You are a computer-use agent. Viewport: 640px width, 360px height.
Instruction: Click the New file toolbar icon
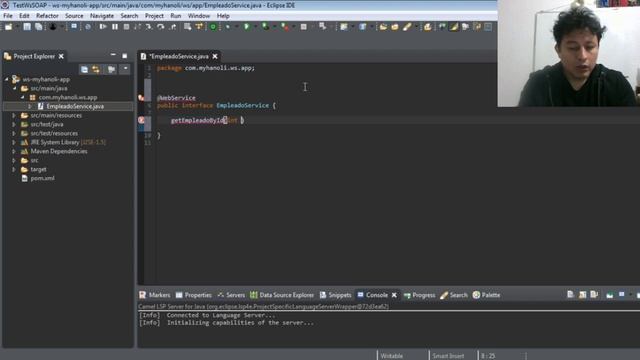8,27
